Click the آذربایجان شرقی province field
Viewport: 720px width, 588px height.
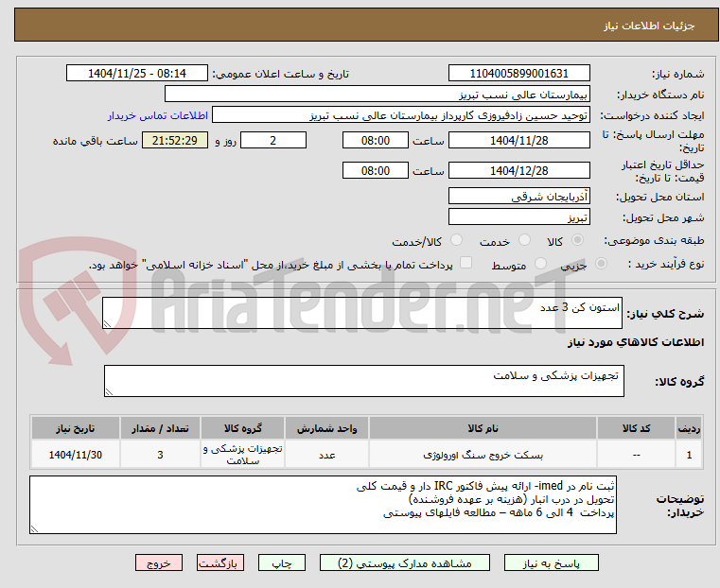click(x=518, y=196)
